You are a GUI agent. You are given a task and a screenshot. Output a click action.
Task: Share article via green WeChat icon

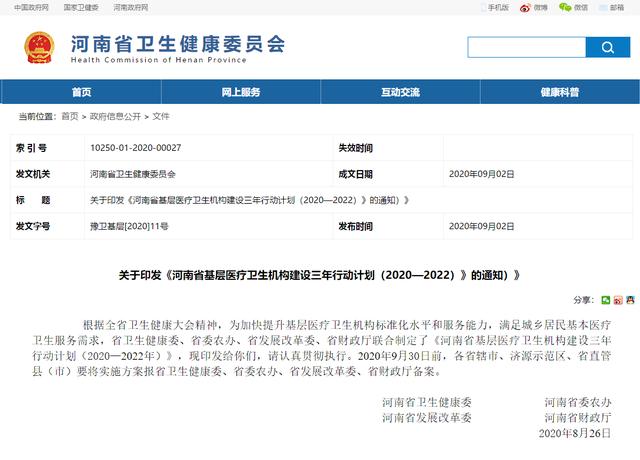[x=606, y=299]
